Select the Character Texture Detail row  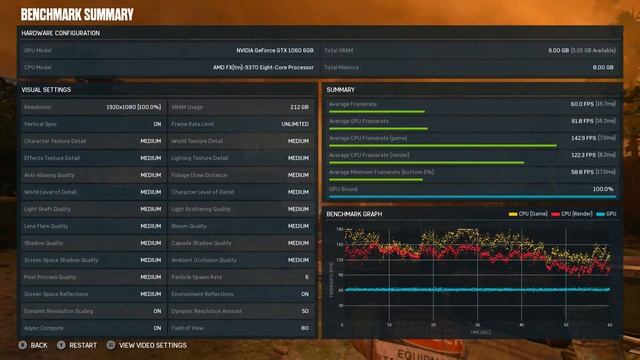click(x=93, y=141)
